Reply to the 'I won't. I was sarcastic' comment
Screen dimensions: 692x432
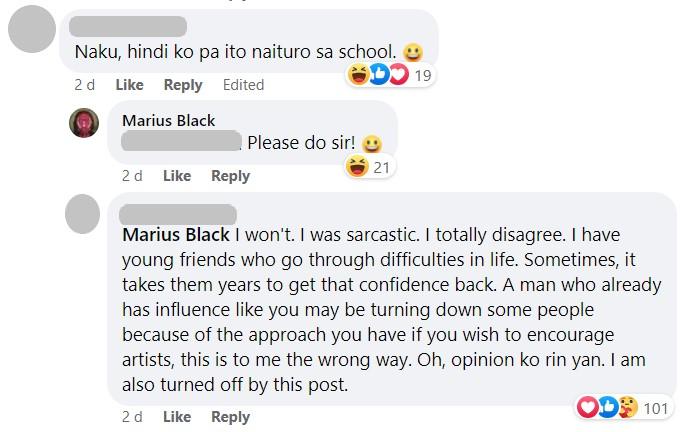pos(231,417)
